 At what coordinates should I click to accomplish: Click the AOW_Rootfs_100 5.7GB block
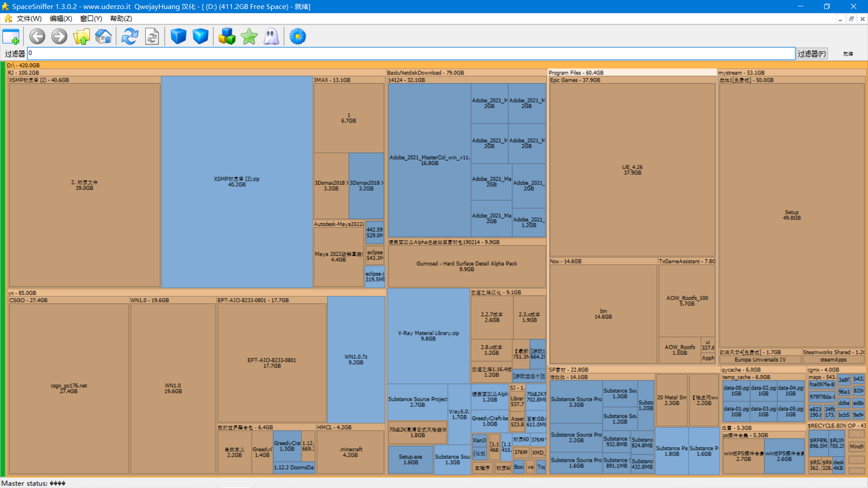tap(687, 301)
